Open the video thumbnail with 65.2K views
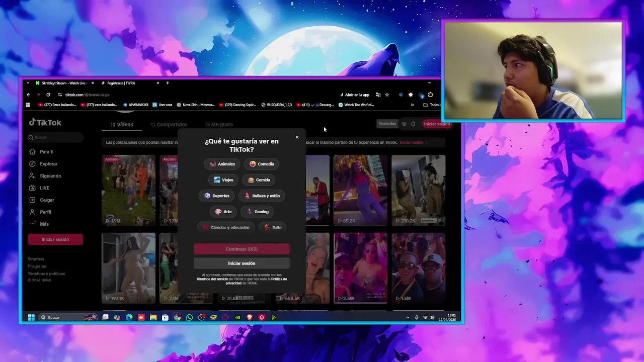The width and height of the screenshot is (644, 362). coord(360,190)
